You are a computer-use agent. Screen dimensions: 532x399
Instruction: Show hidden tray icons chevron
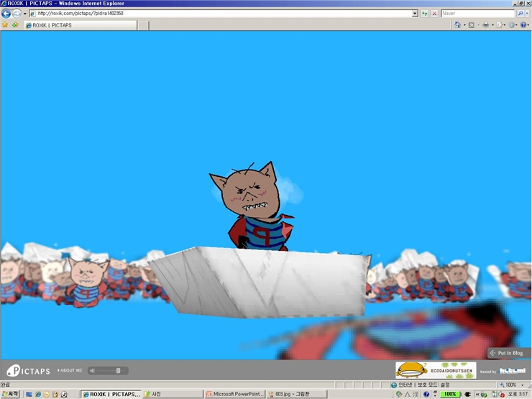point(477,394)
